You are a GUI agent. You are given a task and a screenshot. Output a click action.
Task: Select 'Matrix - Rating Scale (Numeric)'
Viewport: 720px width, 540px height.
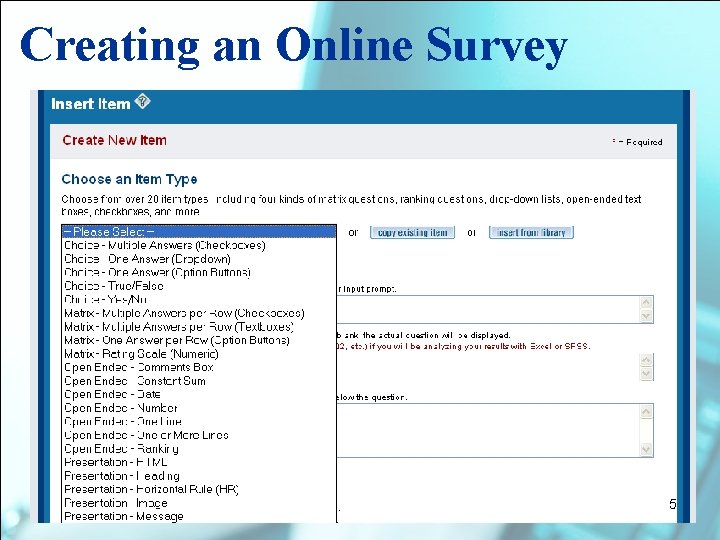tap(199, 354)
